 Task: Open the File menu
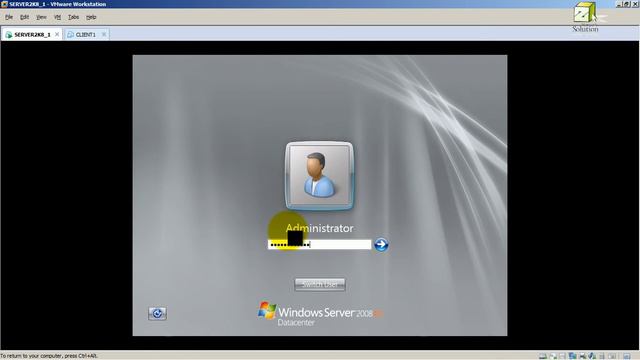pyautogui.click(x=9, y=17)
